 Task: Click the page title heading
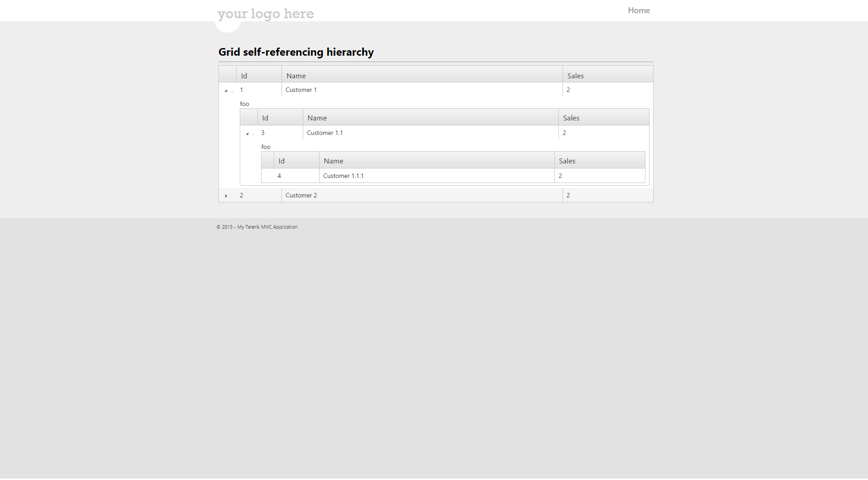pyautogui.click(x=296, y=52)
